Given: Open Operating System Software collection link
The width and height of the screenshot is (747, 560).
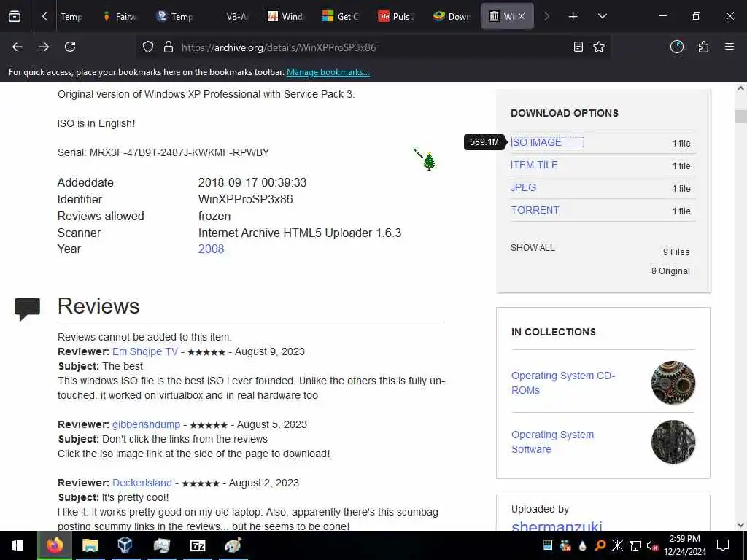Looking at the screenshot, I should pos(553,442).
